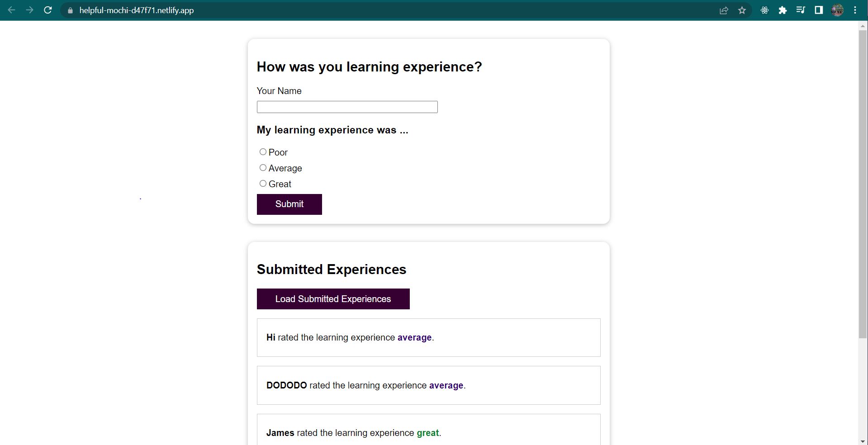Click the share page icon

724,10
